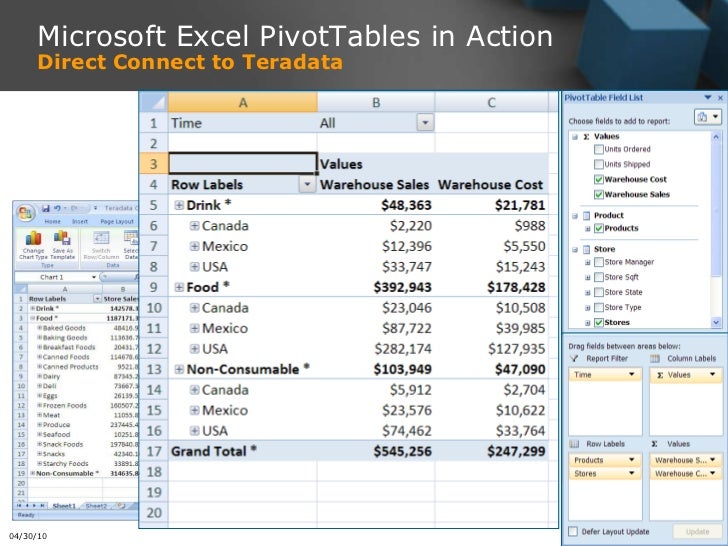Select column C header in main worksheet
Screen dimensions: 728x546
click(492, 102)
